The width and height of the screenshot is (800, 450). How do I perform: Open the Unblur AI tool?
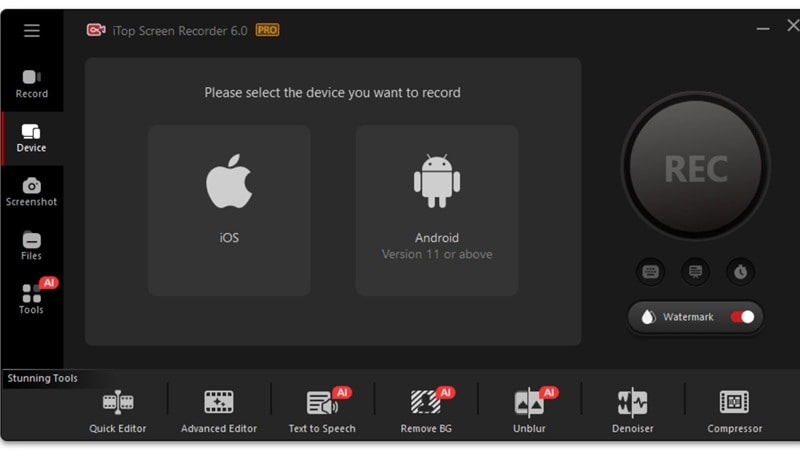click(x=530, y=411)
